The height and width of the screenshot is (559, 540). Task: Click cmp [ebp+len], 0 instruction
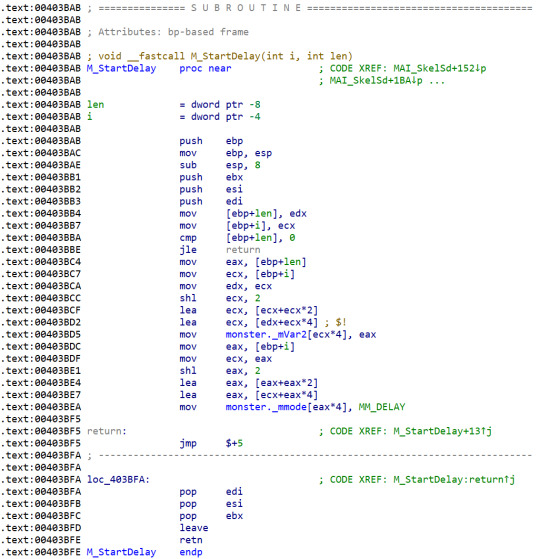pos(237,238)
